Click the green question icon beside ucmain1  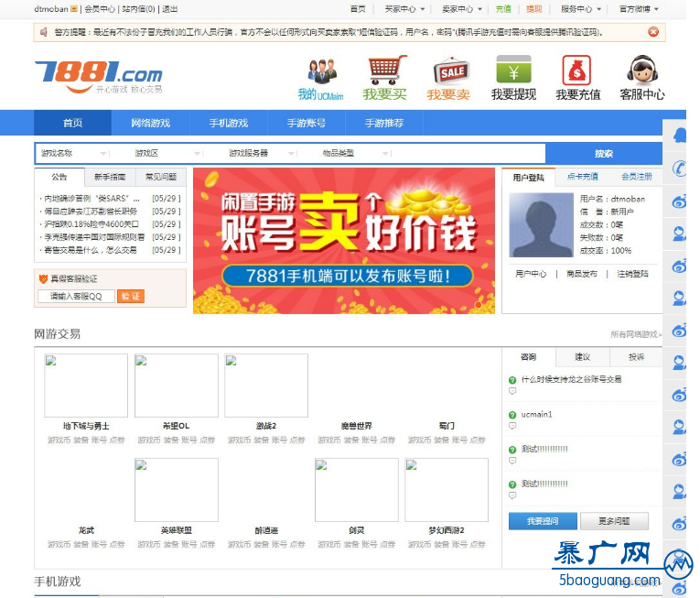[512, 415]
